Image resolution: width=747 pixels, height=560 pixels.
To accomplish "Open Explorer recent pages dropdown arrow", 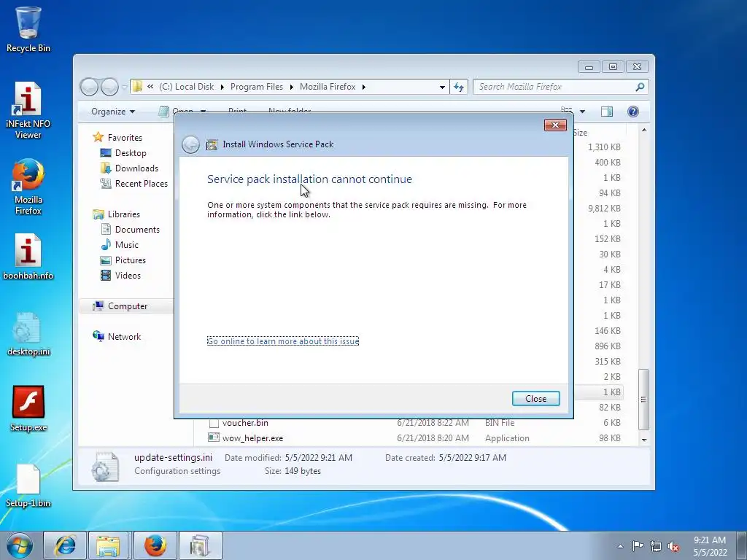I will [124, 87].
